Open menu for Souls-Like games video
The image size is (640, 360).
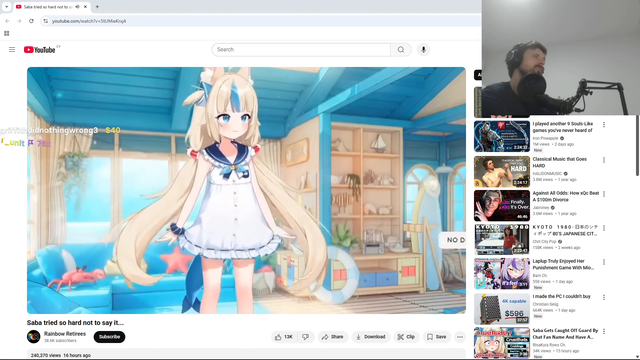pos(604,124)
